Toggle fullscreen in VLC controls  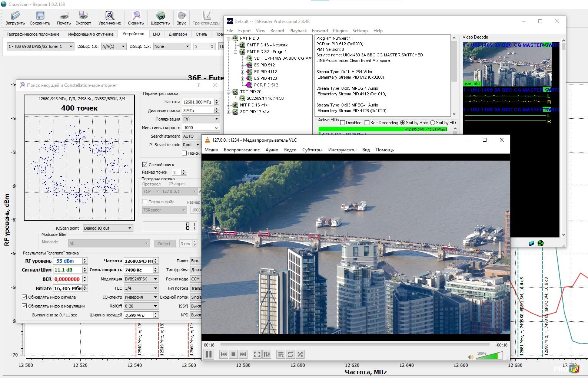pos(257,354)
